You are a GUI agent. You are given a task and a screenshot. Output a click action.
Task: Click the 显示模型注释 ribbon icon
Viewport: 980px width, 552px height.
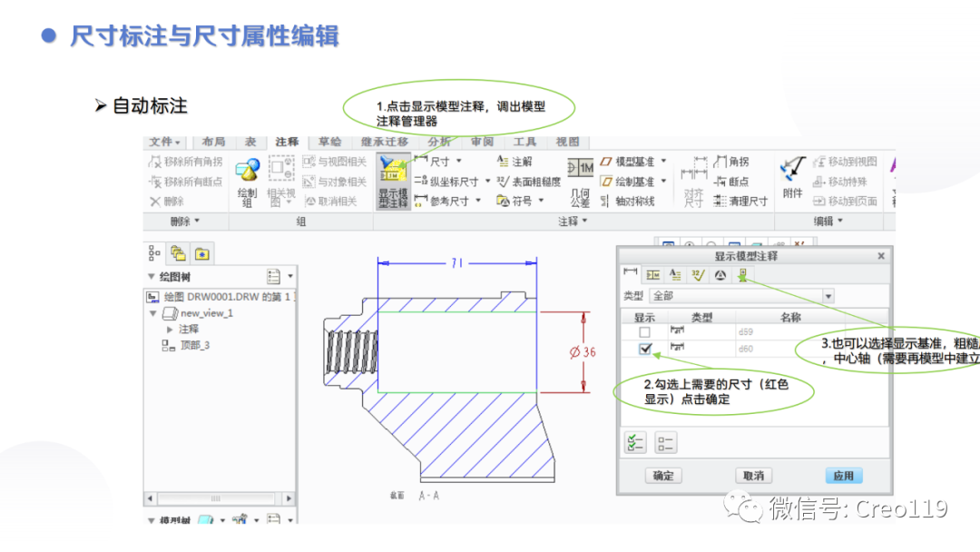pos(393,182)
